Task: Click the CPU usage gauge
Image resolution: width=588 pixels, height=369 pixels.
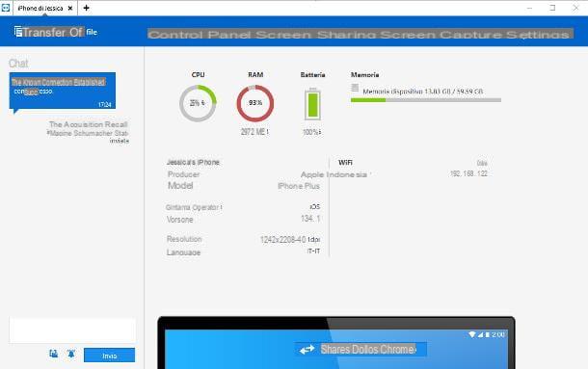Action: point(198,103)
